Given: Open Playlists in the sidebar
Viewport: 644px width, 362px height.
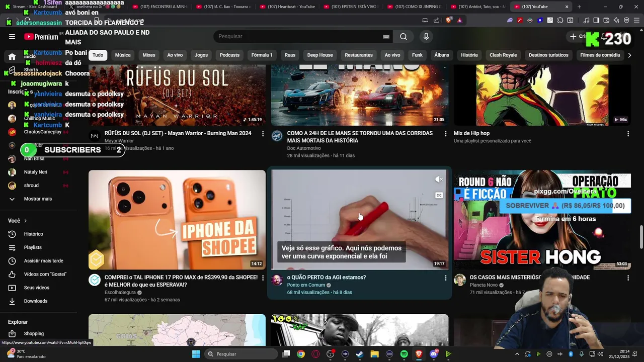Looking at the screenshot, I should tap(33, 247).
